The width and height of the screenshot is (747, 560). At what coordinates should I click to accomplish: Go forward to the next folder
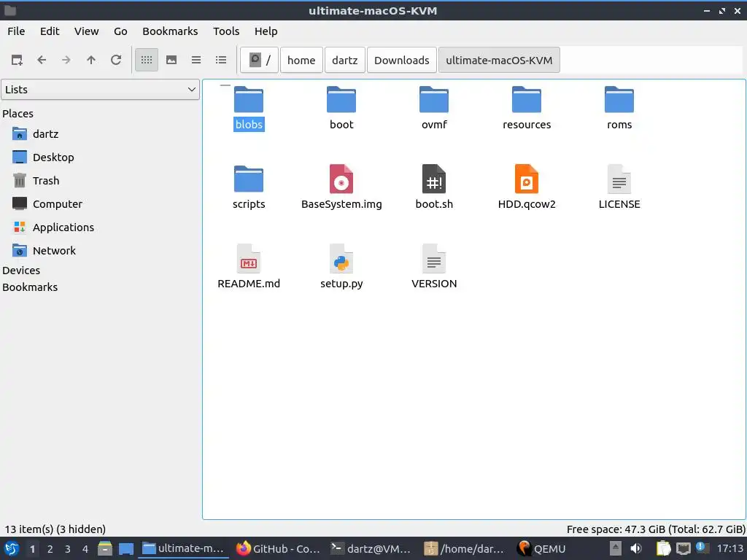pyautogui.click(x=66, y=60)
